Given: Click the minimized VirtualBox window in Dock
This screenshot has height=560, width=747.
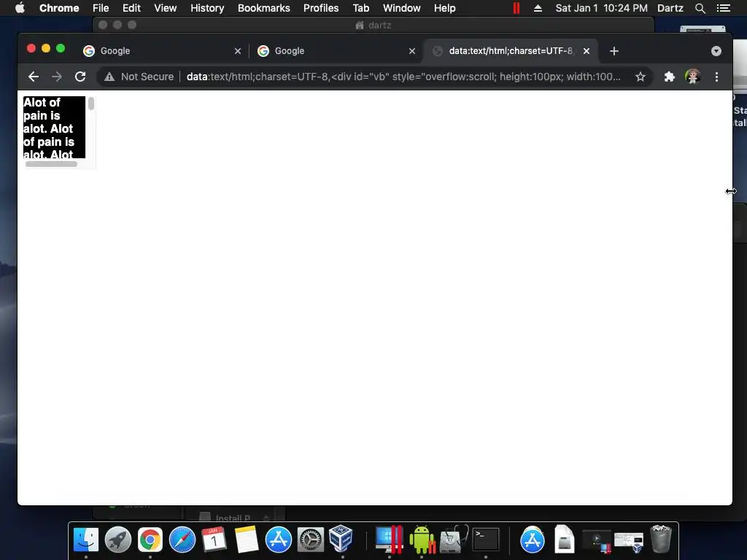Looking at the screenshot, I should pyautogui.click(x=629, y=542).
